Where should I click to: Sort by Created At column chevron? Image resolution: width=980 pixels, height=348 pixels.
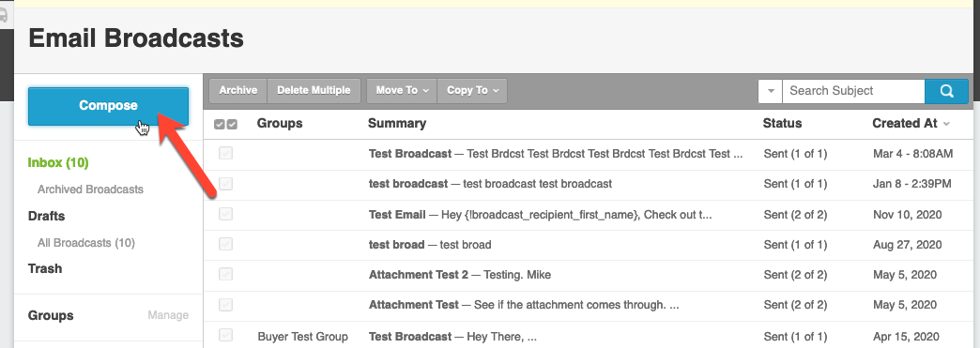click(946, 124)
